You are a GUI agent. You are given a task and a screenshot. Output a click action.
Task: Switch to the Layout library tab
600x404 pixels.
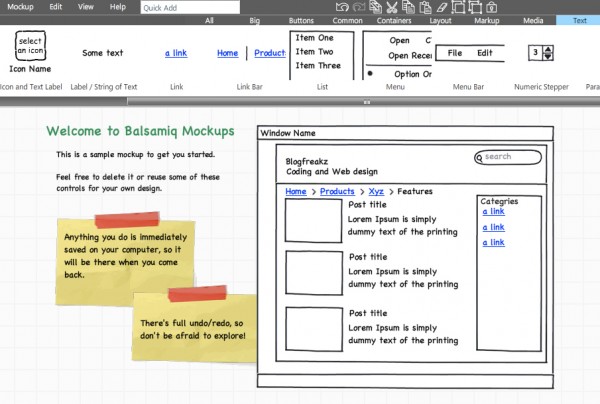click(440, 20)
